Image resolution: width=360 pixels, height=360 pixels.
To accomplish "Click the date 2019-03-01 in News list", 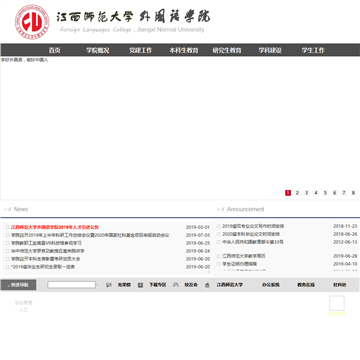I will tap(198, 227).
